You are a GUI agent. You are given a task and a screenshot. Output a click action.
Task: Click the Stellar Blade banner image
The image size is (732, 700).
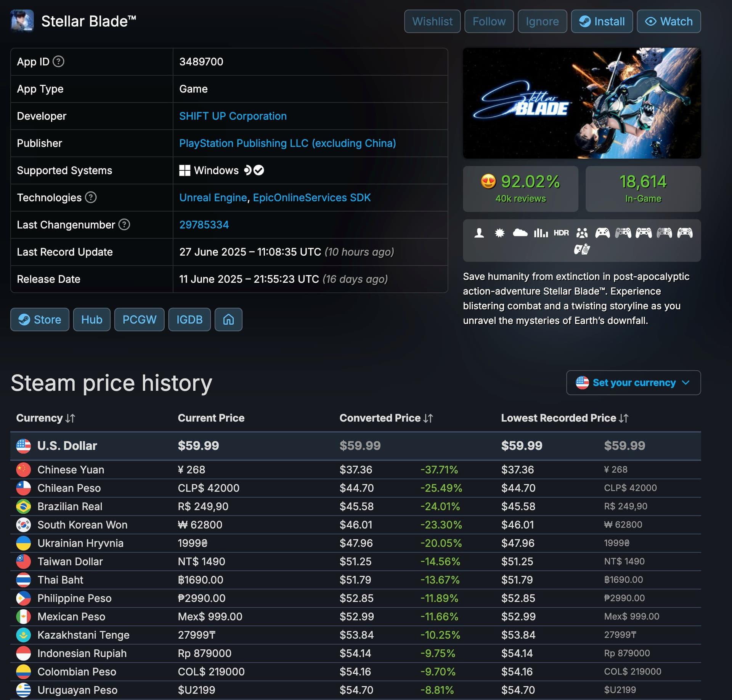point(582,103)
